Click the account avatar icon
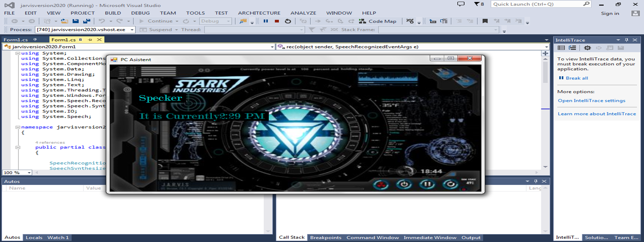 point(635,13)
